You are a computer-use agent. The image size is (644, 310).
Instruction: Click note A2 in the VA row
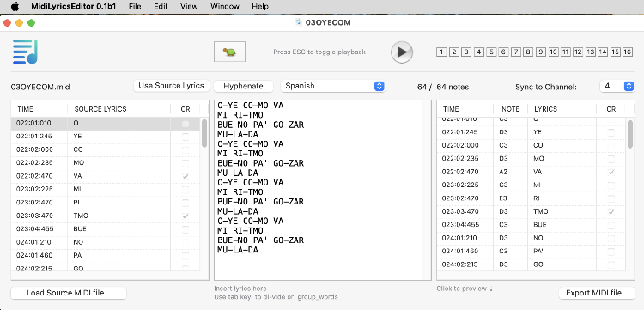pyautogui.click(x=503, y=172)
